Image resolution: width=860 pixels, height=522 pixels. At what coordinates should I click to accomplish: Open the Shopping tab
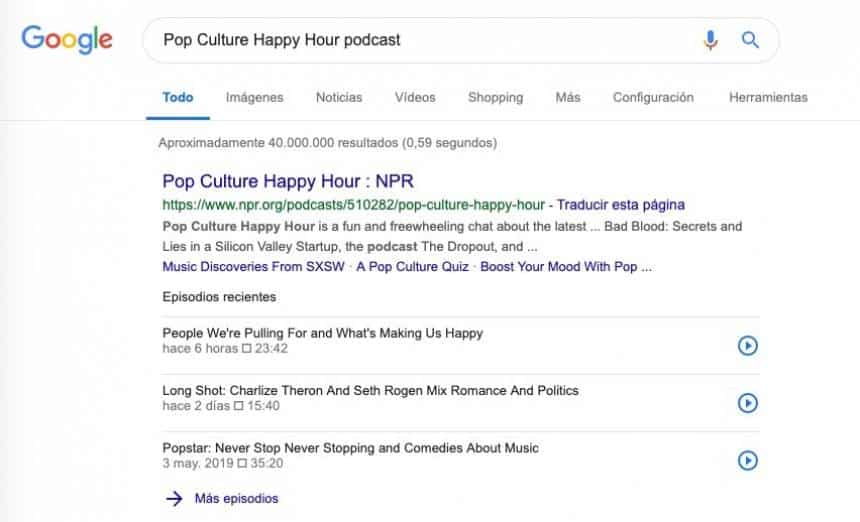[x=495, y=98]
